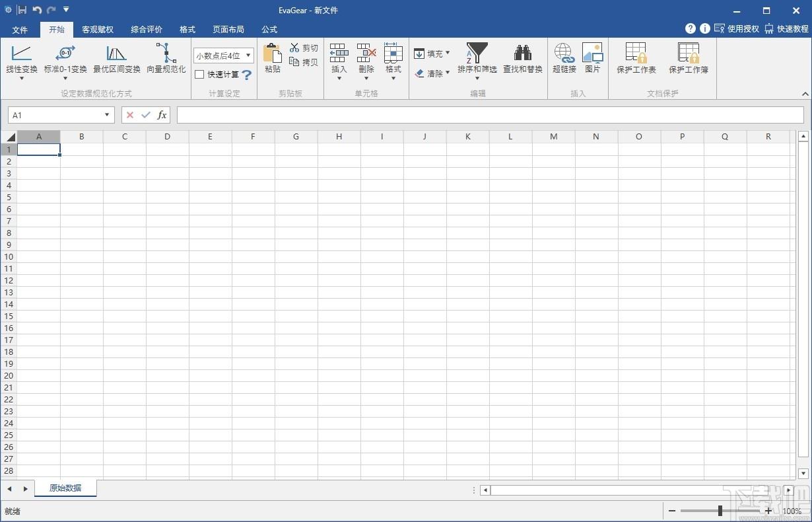Select row 20 header
The image size is (812, 522).
pyautogui.click(x=9, y=375)
